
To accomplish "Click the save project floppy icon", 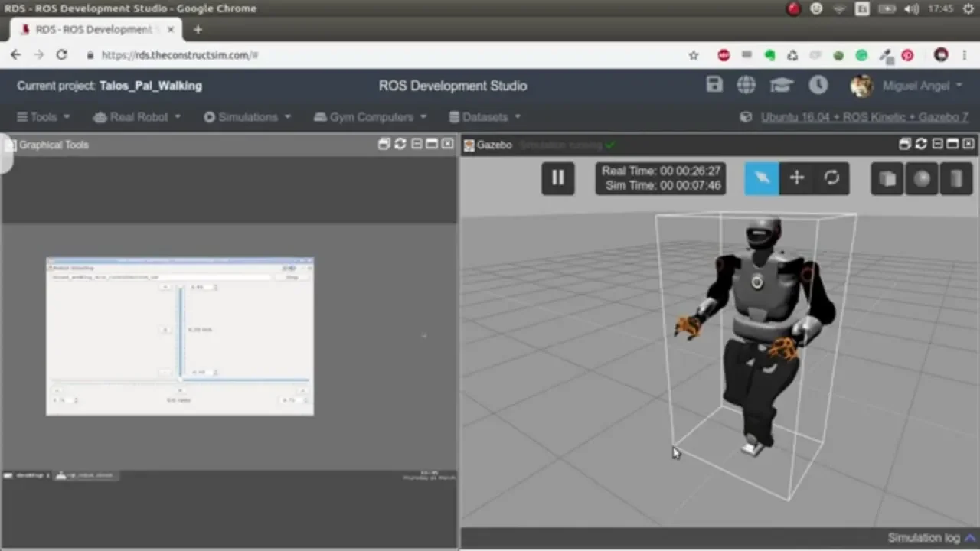I will pyautogui.click(x=714, y=85).
